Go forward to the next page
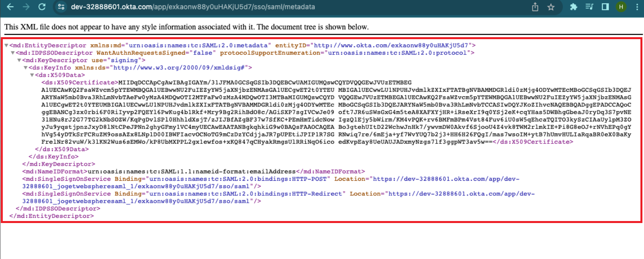 click(x=26, y=7)
